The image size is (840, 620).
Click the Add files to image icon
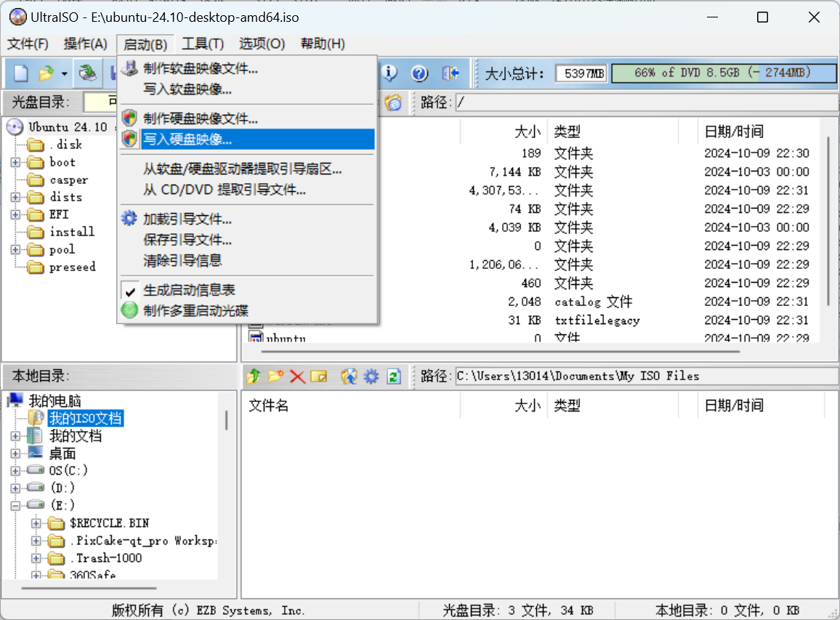pyautogui.click(x=349, y=377)
